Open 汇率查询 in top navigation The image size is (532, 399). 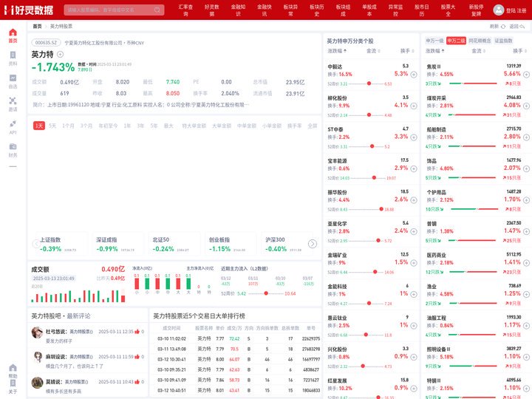click(x=185, y=10)
